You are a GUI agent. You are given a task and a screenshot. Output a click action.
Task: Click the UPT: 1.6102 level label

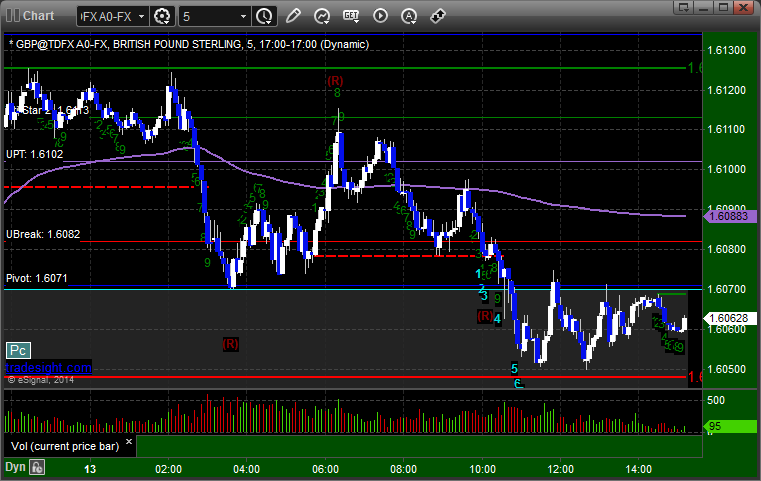pyautogui.click(x=34, y=154)
